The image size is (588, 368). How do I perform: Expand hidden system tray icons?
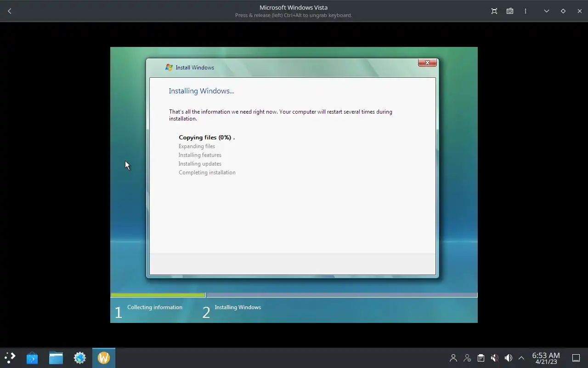pyautogui.click(x=521, y=358)
